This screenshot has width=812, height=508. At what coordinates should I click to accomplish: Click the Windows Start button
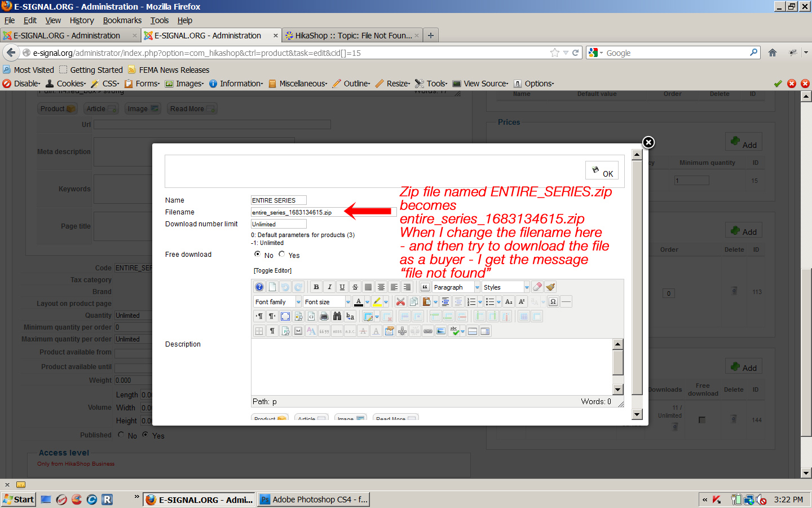19,500
